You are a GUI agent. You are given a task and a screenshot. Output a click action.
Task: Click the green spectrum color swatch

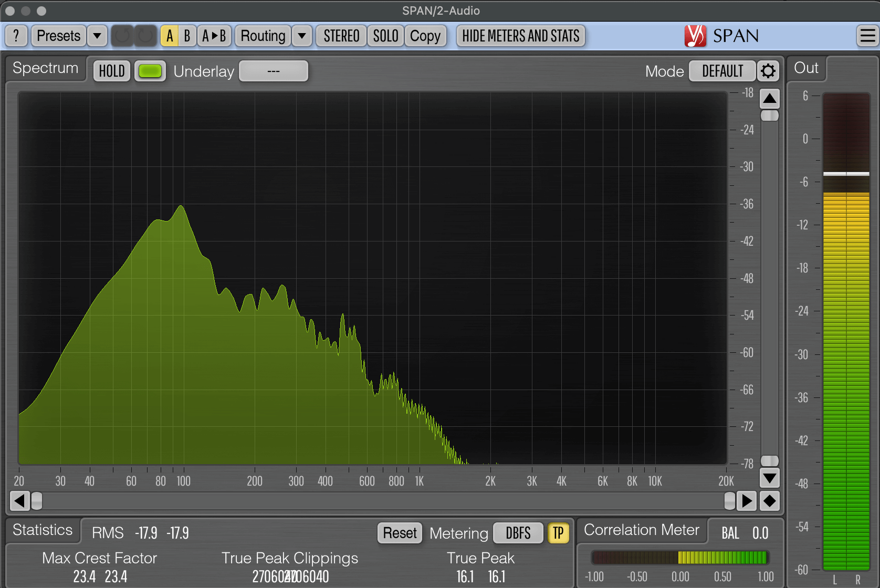pos(150,71)
